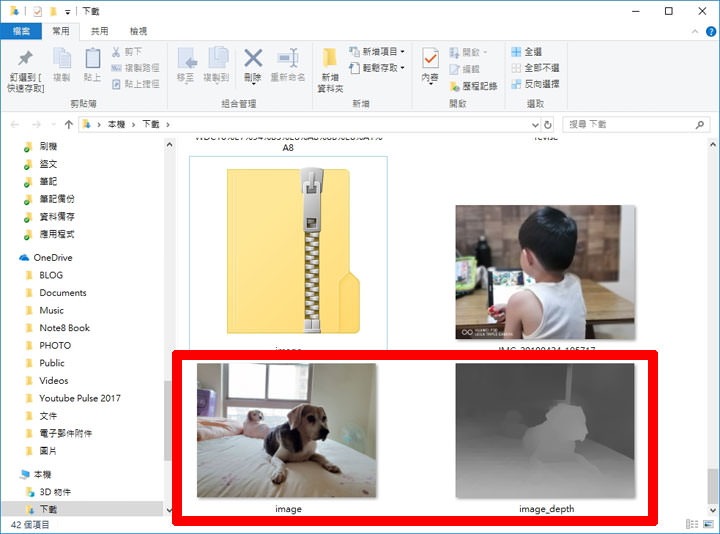Select the dog picture named image
Image resolution: width=720 pixels, height=534 pixels.
pyautogui.click(x=287, y=430)
